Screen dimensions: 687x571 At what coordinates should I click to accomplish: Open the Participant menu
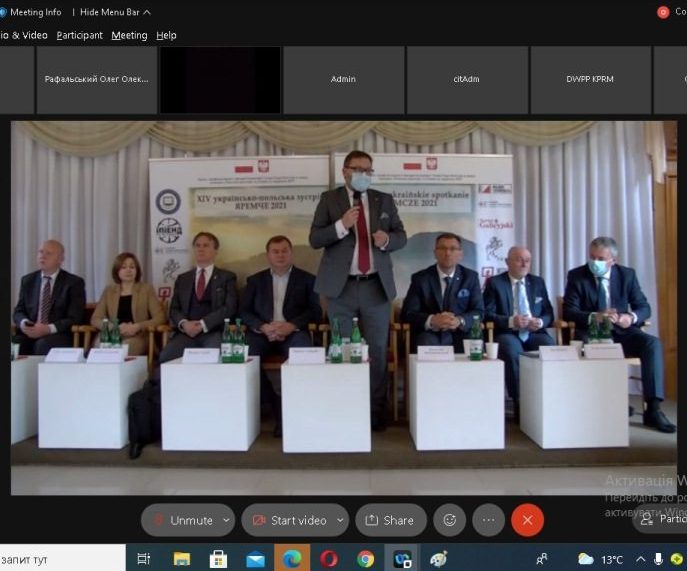(79, 35)
